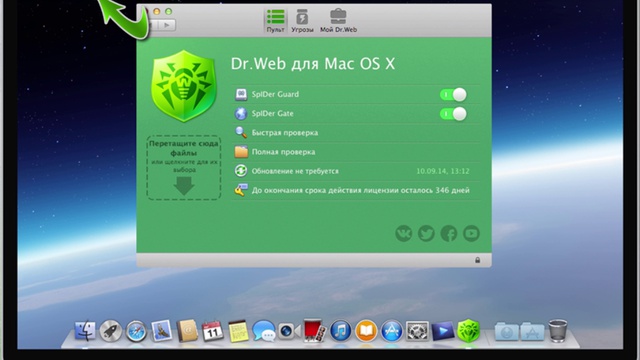The image size is (640, 360).
Task: Open FaceTime from the dock
Action: coord(289,331)
